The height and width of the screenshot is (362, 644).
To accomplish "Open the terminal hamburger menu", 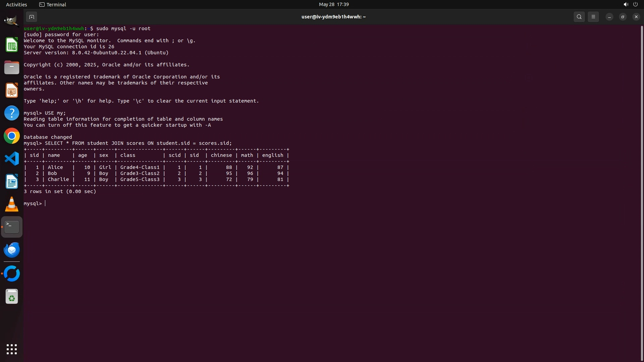I will coord(593,17).
